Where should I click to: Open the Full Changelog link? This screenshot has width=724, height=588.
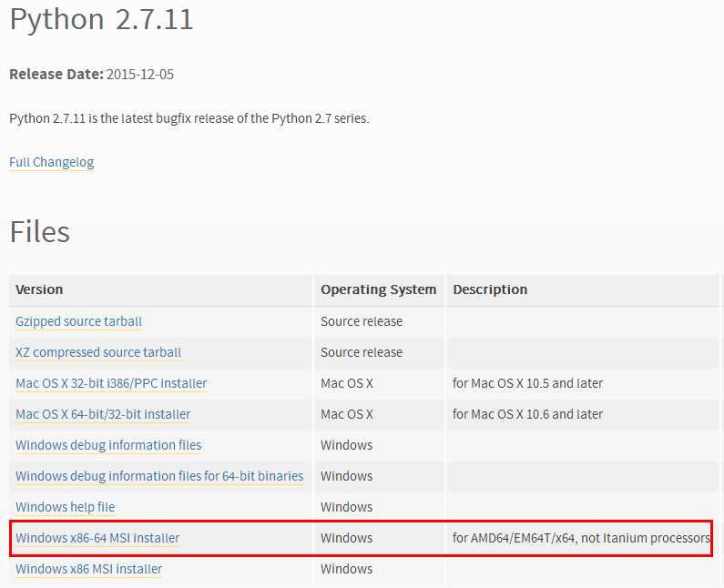52,162
